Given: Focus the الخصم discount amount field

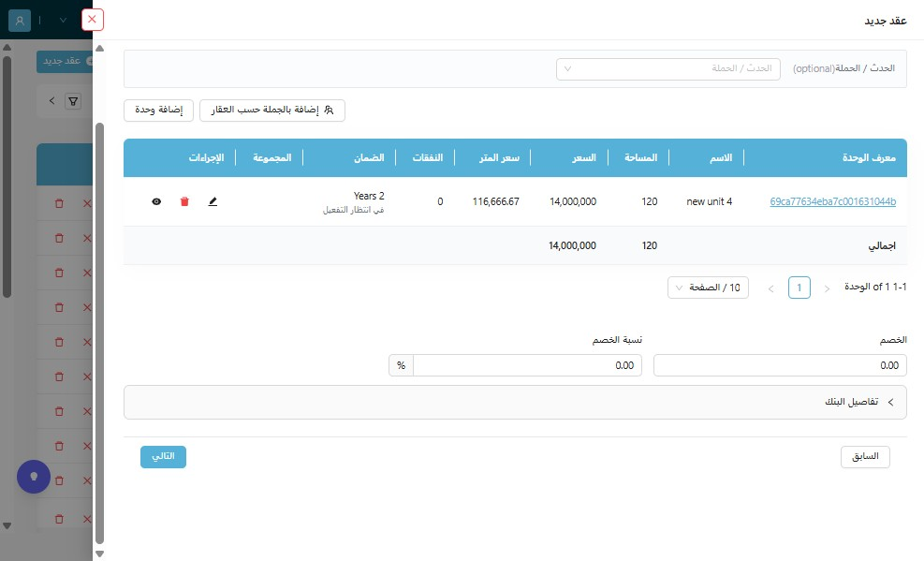Looking at the screenshot, I should [780, 365].
